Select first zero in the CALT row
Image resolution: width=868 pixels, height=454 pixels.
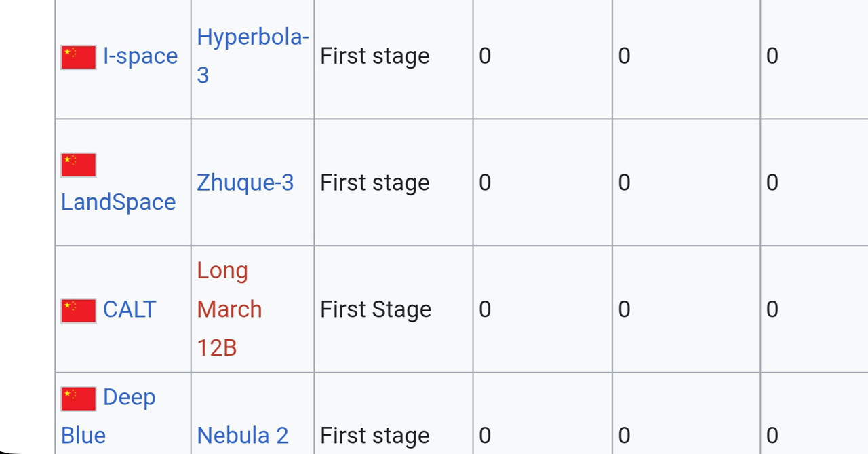(485, 309)
